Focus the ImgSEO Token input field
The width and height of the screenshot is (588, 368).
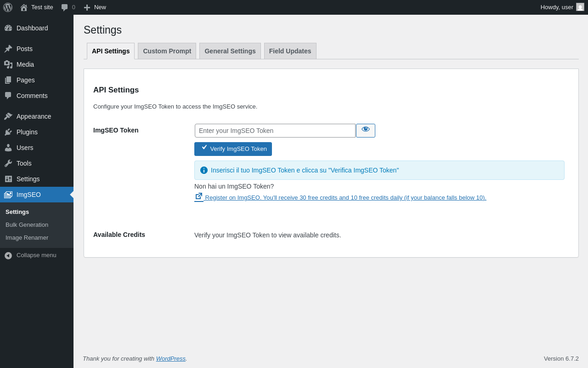pyautogui.click(x=275, y=131)
